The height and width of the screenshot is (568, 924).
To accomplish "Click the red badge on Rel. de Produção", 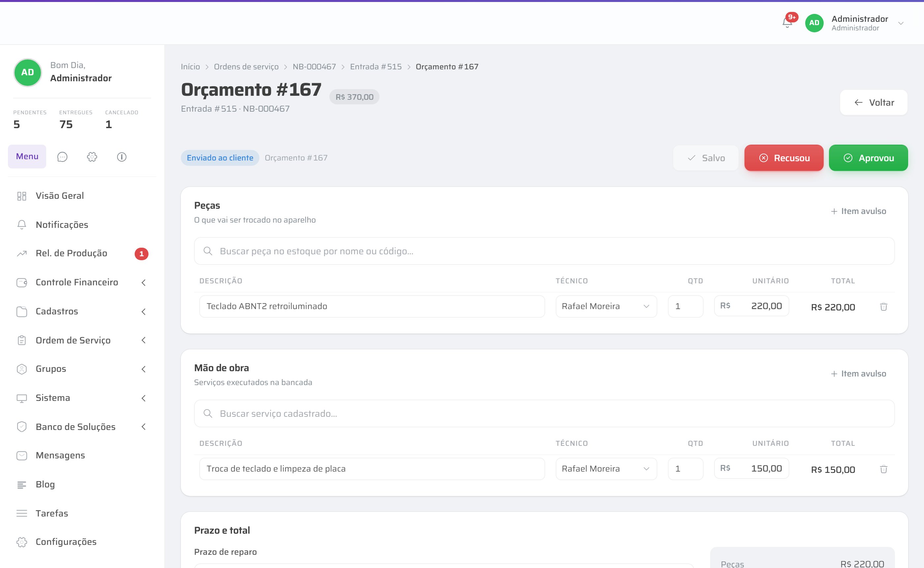I will coord(142,254).
